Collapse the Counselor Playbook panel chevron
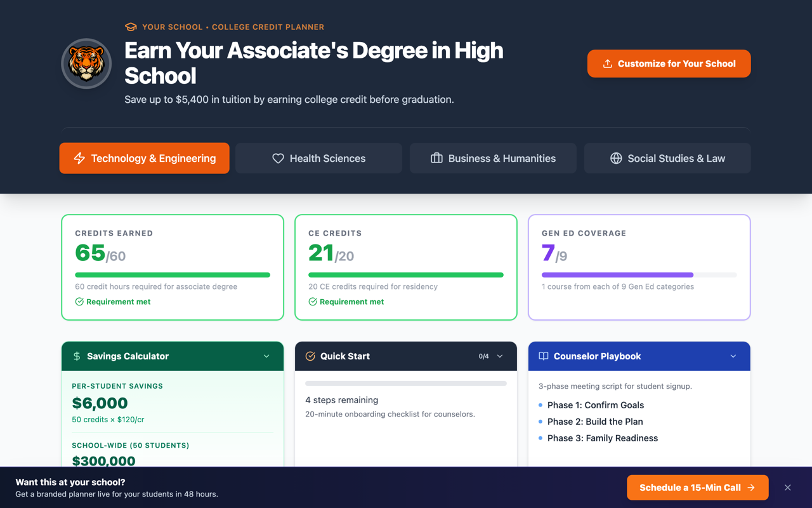 point(733,356)
